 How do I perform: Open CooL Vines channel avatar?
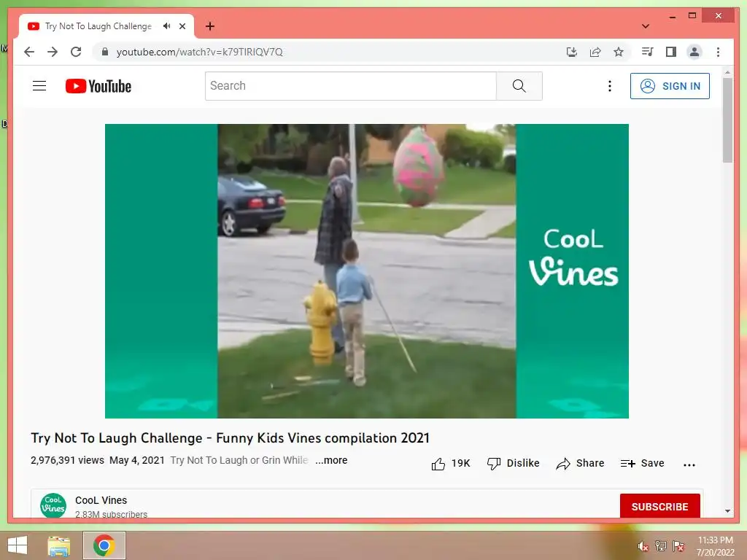point(53,505)
